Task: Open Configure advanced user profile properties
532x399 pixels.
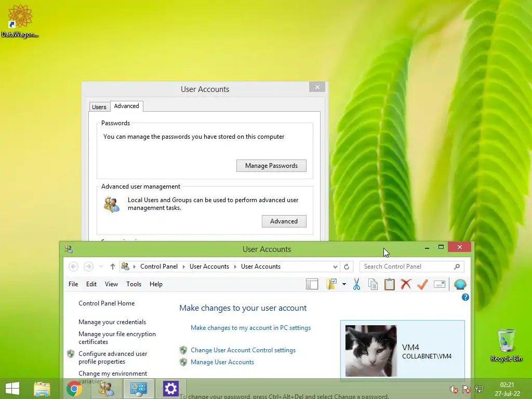Action: [113, 357]
